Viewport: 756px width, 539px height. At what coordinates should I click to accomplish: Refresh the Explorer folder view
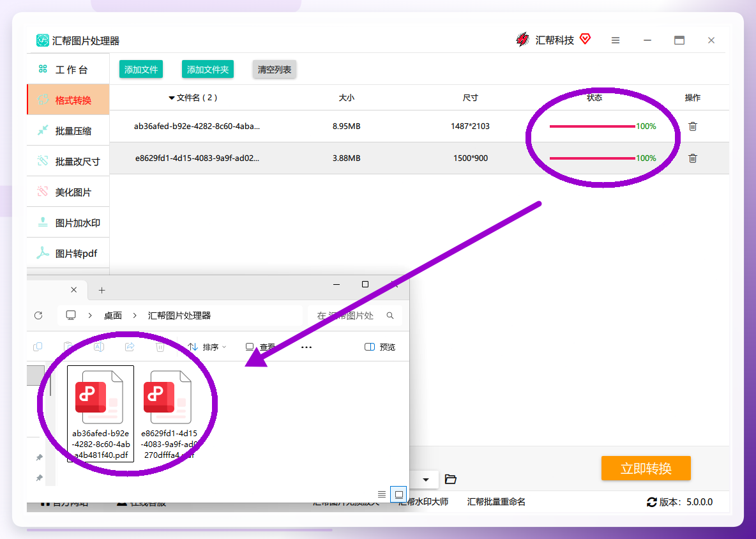[x=38, y=315]
